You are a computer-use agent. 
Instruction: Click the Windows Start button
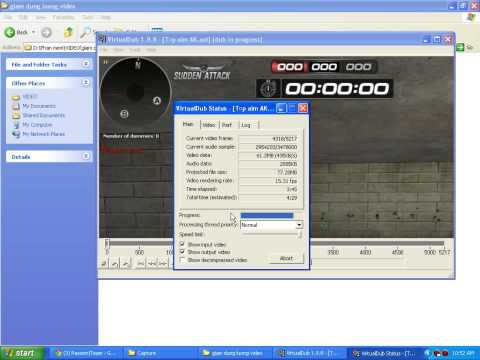click(23, 353)
